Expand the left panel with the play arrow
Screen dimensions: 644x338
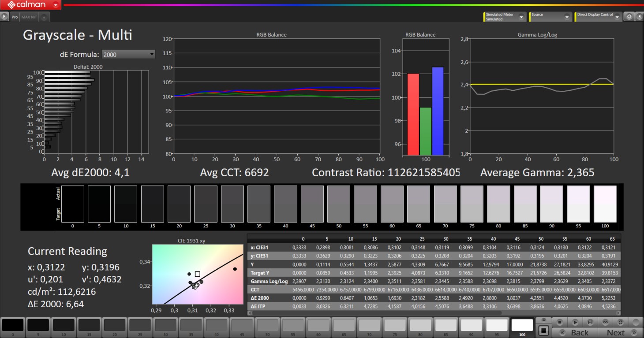[4, 17]
